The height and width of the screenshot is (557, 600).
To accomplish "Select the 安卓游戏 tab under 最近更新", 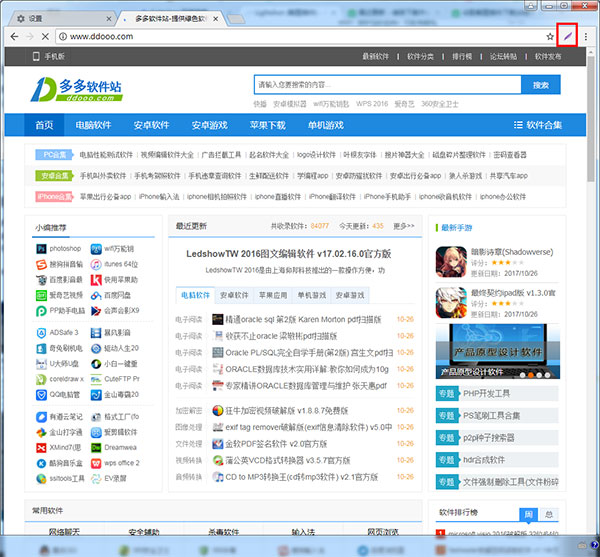I will click(350, 295).
